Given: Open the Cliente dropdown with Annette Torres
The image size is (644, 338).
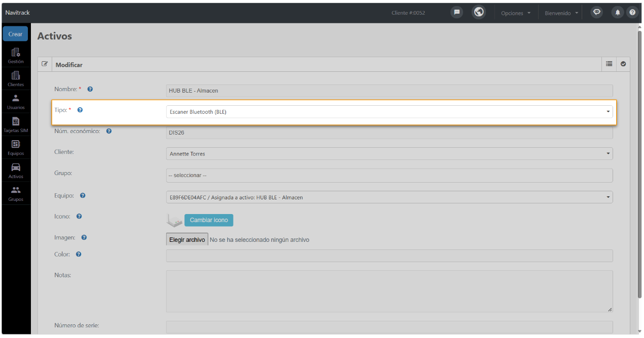Looking at the screenshot, I should click(389, 153).
